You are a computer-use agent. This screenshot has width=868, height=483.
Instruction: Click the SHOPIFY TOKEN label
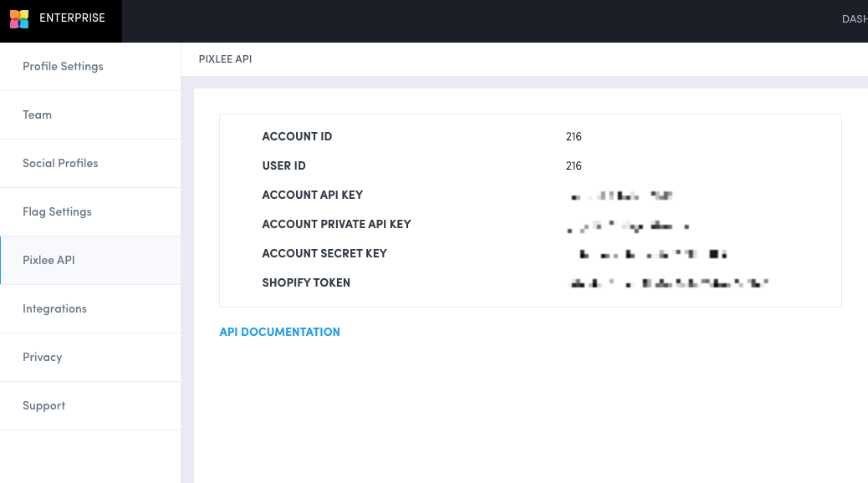click(306, 282)
